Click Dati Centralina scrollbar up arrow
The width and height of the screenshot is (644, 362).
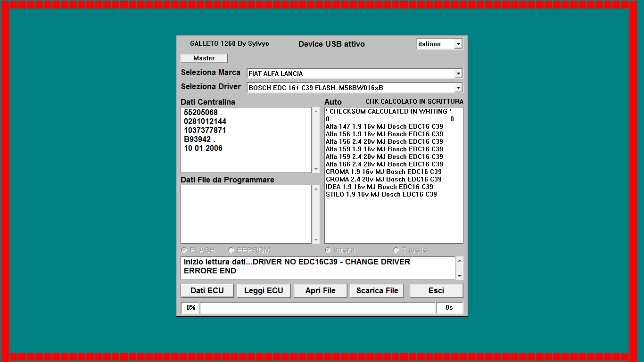pos(316,111)
